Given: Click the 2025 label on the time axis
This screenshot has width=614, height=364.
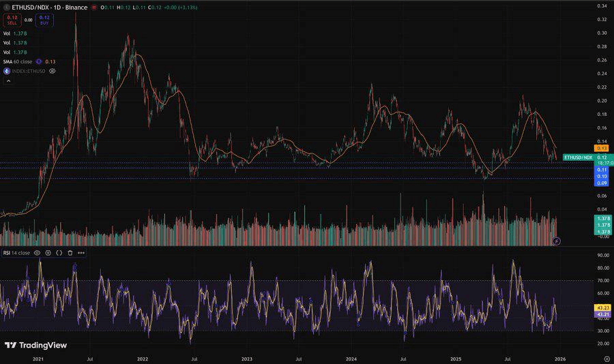Looking at the screenshot, I should pos(456,359).
